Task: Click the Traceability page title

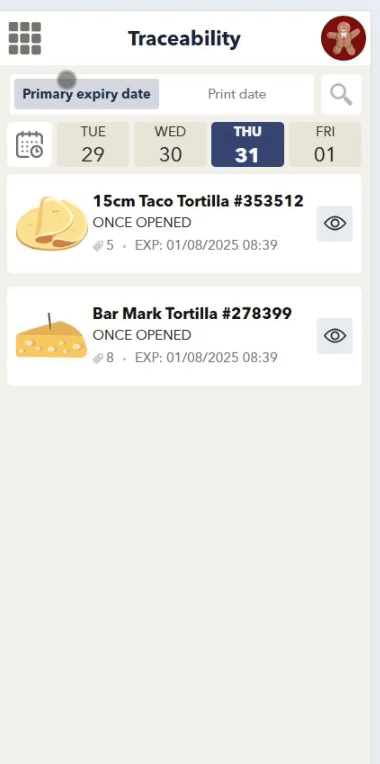Action: point(184,38)
